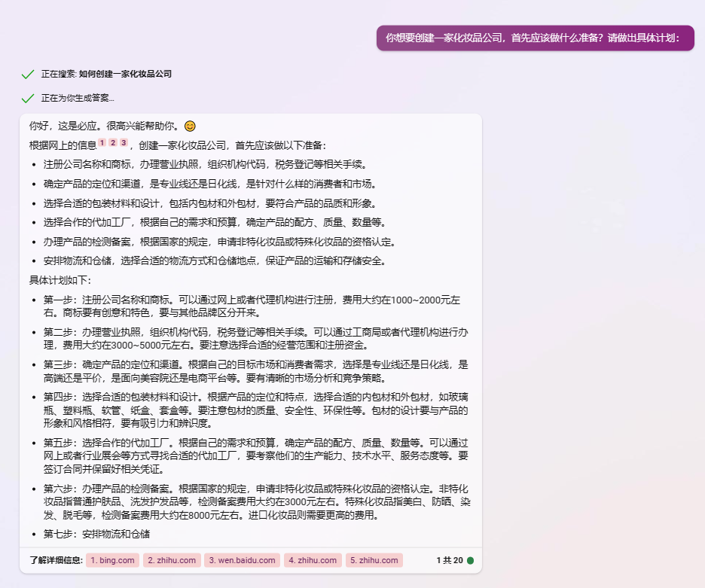The height and width of the screenshot is (588, 705).
Task: Click the checkmark beside 正在搜索 status
Action: [x=28, y=75]
